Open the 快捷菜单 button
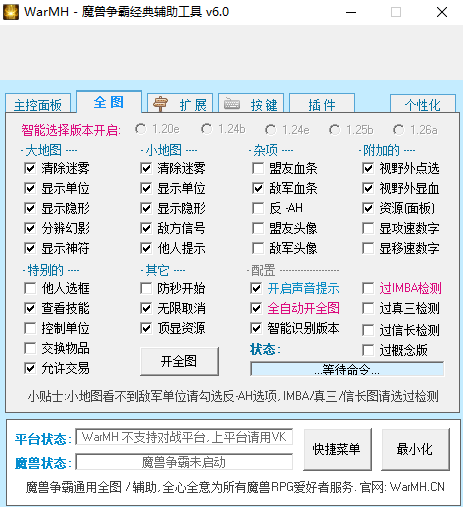Screen dimensions: 463x507 point(337,449)
